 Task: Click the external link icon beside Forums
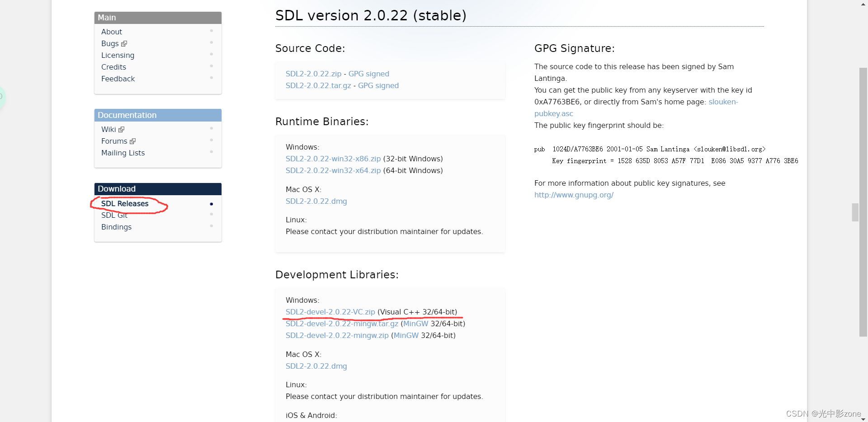click(x=132, y=141)
